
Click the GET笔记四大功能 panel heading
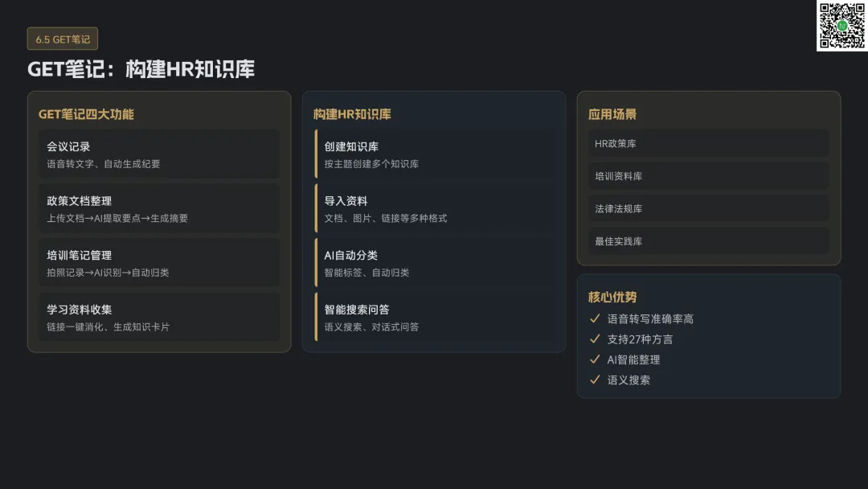click(86, 114)
